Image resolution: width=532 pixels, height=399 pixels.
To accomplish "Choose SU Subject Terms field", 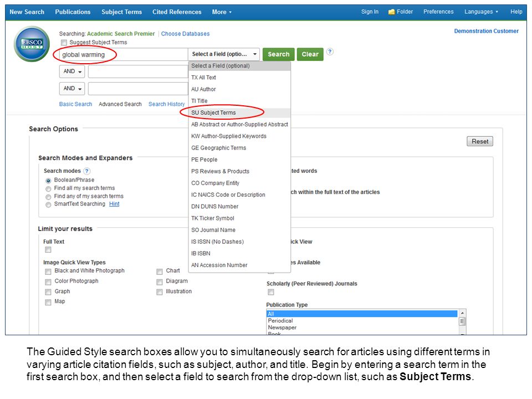I will click(239, 112).
